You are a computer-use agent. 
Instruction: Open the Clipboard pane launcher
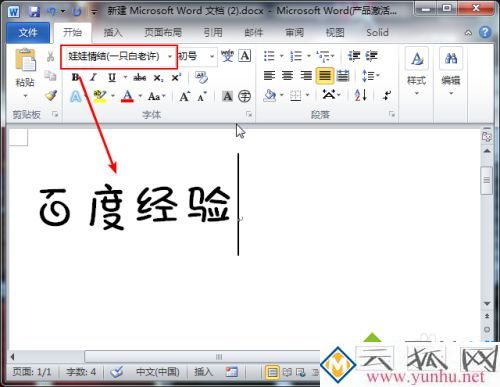(55, 115)
